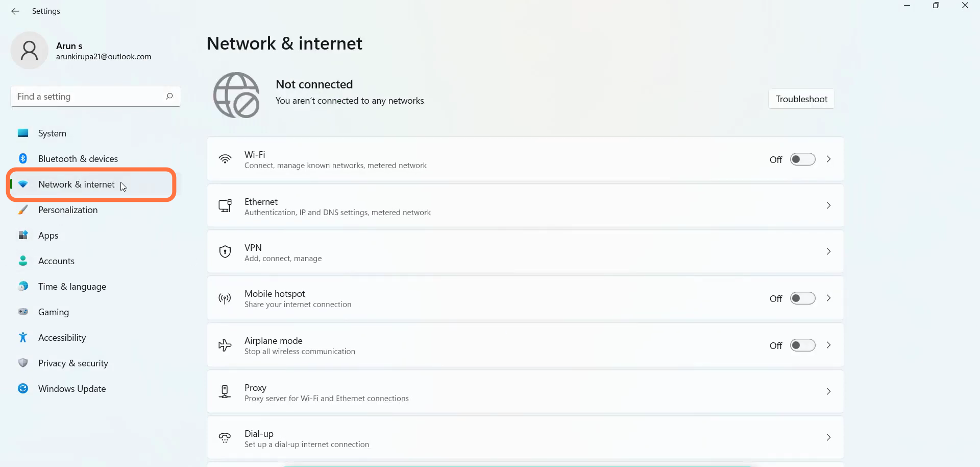Screen dimensions: 980x467
Task: Click the Dial-up phone icon
Action: click(x=225, y=438)
